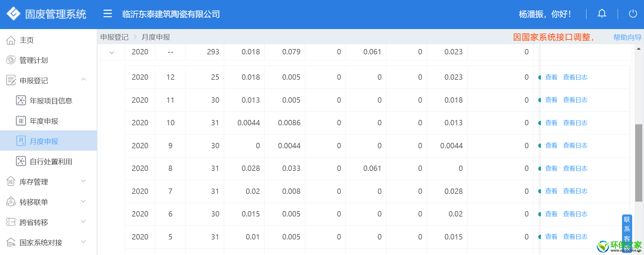
Task: Select the 月度申报 menu item
Action: tap(44, 141)
